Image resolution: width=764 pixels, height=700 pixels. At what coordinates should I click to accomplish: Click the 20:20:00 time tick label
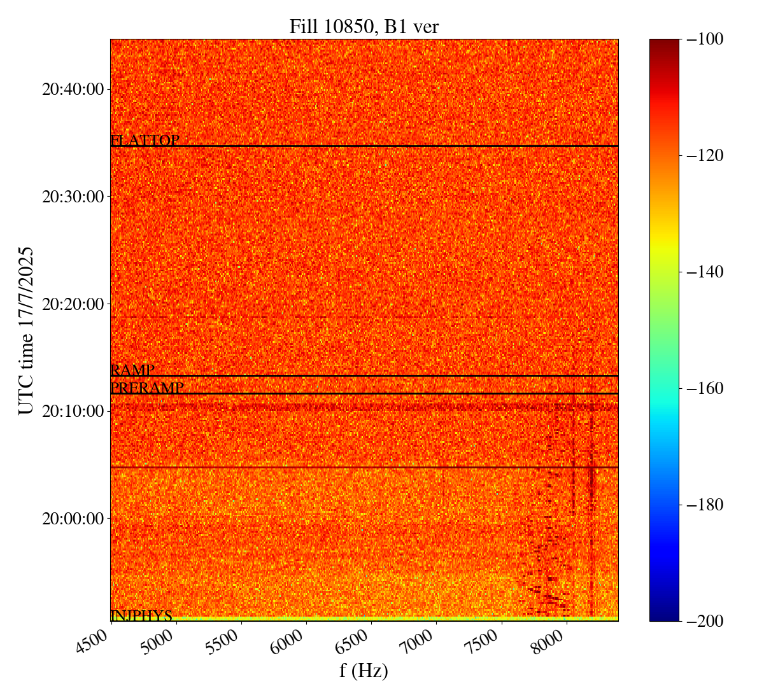click(73, 304)
